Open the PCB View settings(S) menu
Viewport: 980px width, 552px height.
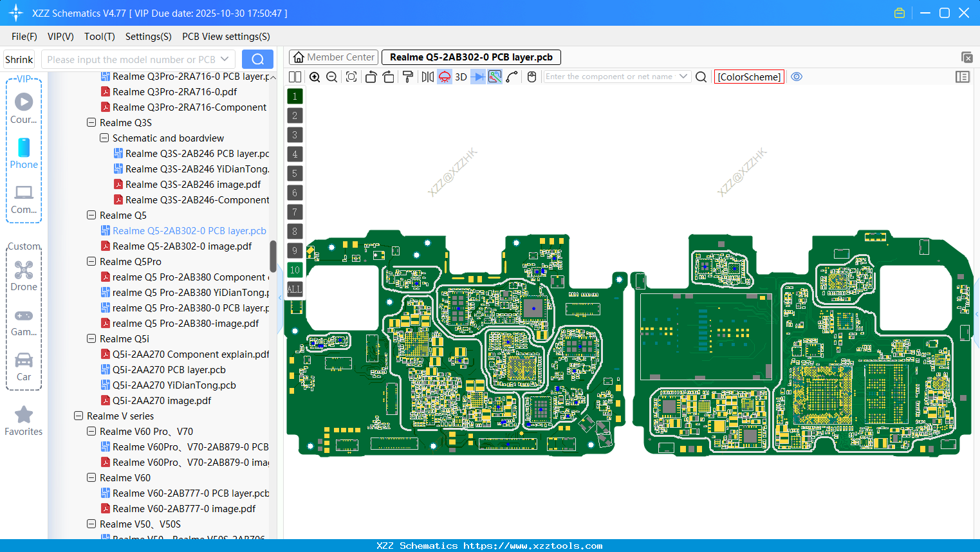pyautogui.click(x=226, y=37)
